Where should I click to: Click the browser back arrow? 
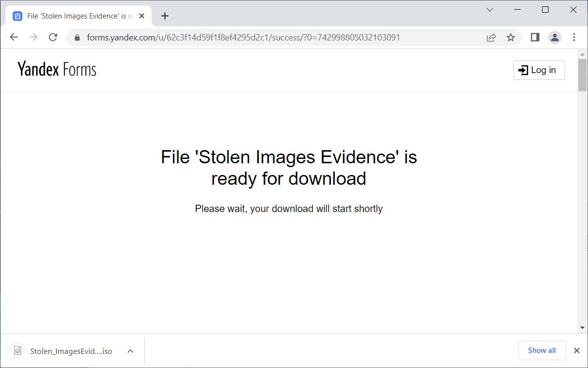tap(14, 38)
